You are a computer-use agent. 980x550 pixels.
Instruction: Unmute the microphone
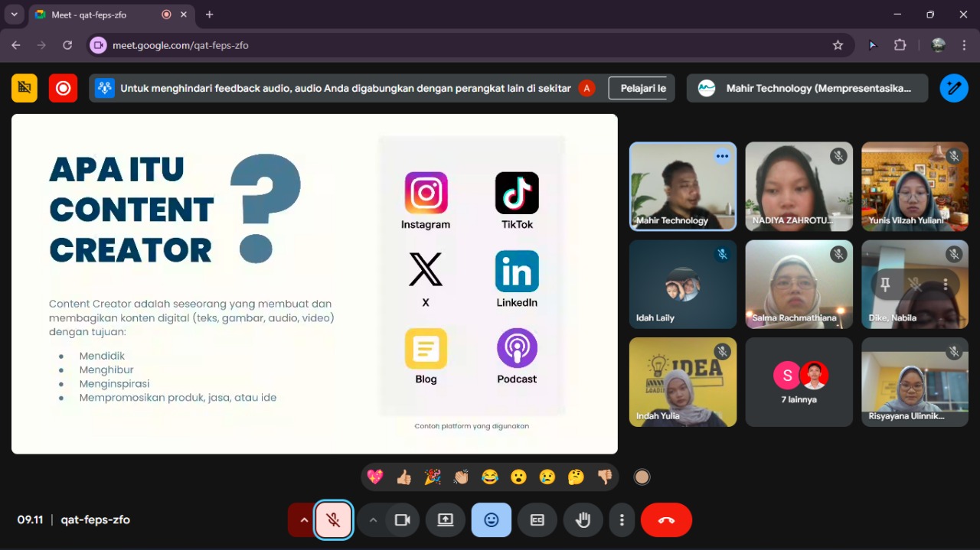coord(333,520)
